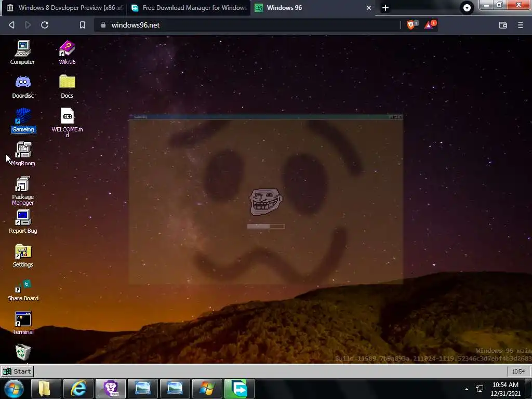The height and width of the screenshot is (399, 532).
Task: Reload the windows96.net page
Action: pyautogui.click(x=45, y=25)
